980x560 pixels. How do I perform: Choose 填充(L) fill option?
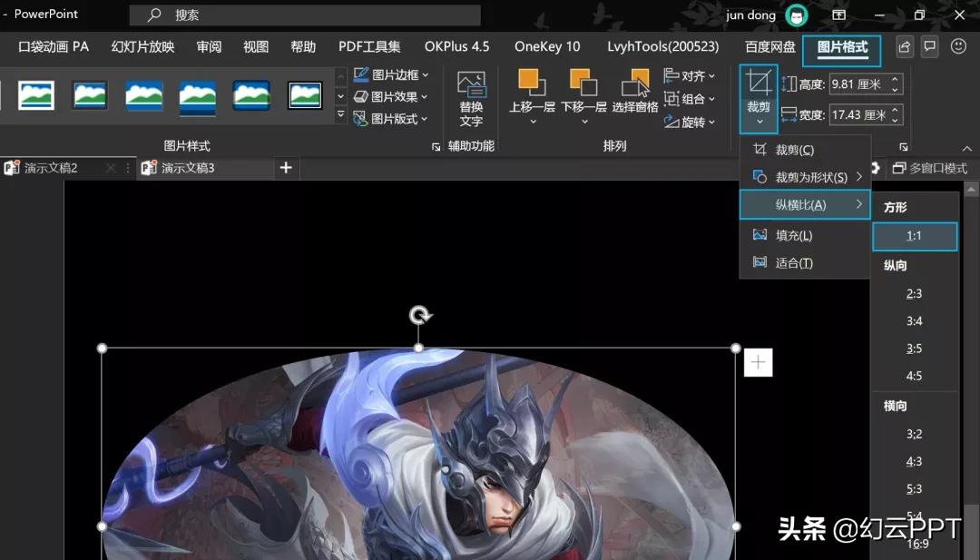click(805, 236)
